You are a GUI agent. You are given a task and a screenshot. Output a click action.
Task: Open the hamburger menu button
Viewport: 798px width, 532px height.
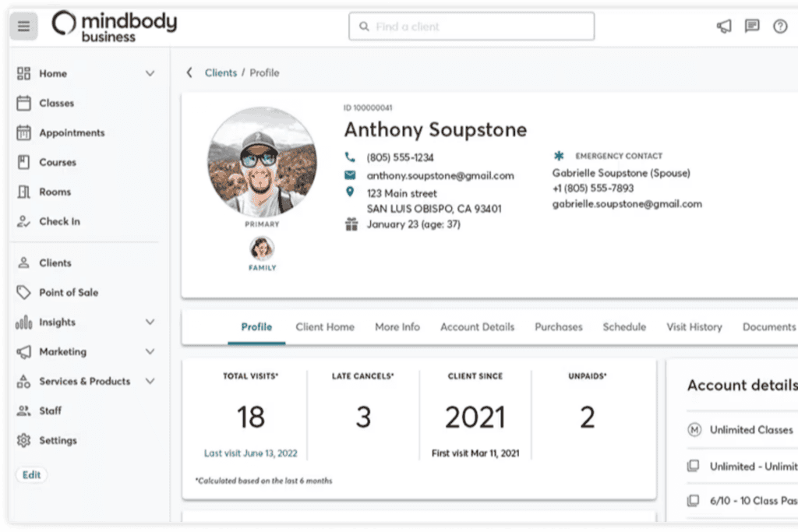23,26
